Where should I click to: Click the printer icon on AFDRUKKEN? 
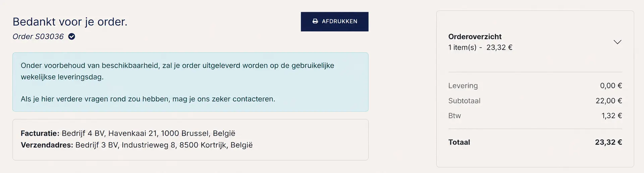[315, 21]
